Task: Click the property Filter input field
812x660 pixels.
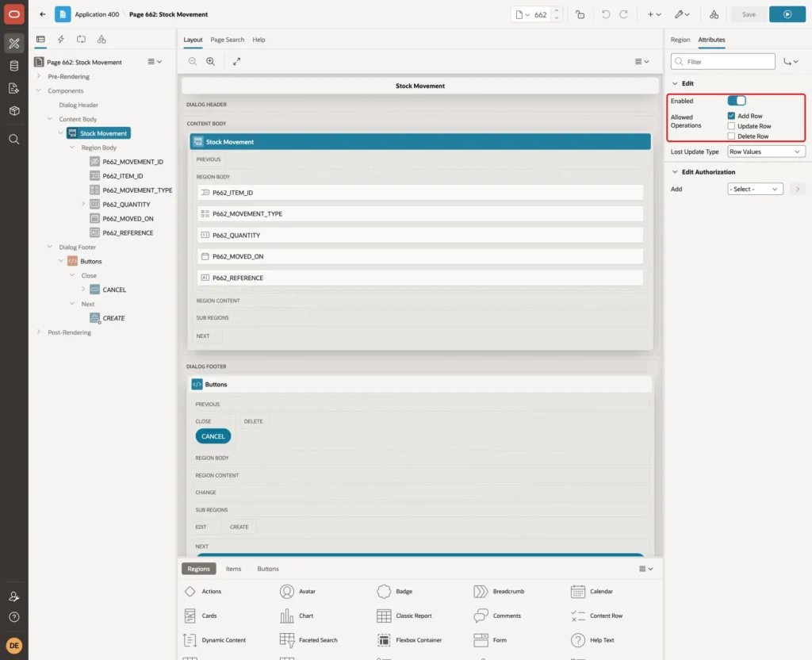Action: click(722, 62)
